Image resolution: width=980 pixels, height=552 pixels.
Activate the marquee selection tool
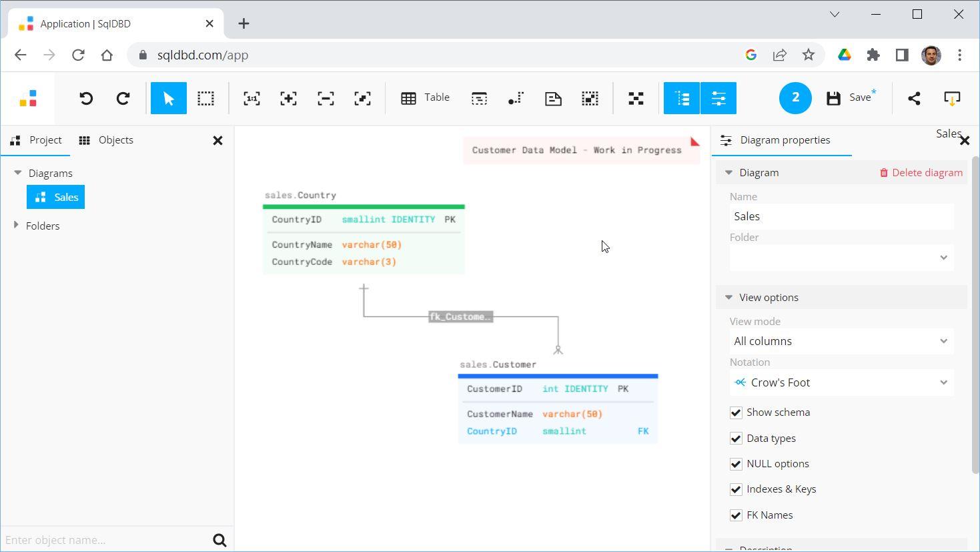click(x=205, y=99)
